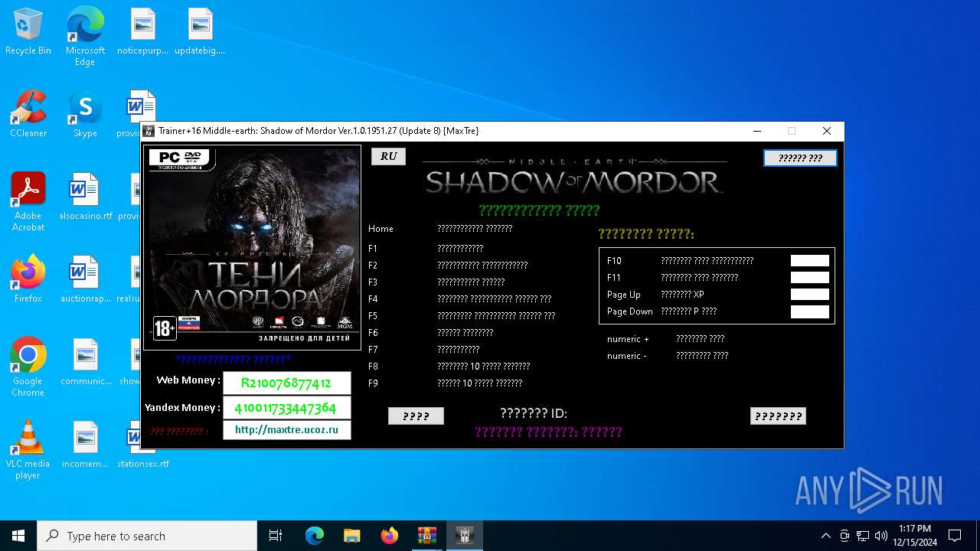Screen dimensions: 980x551
Task: Open the communic image file icon
Action: click(x=85, y=363)
